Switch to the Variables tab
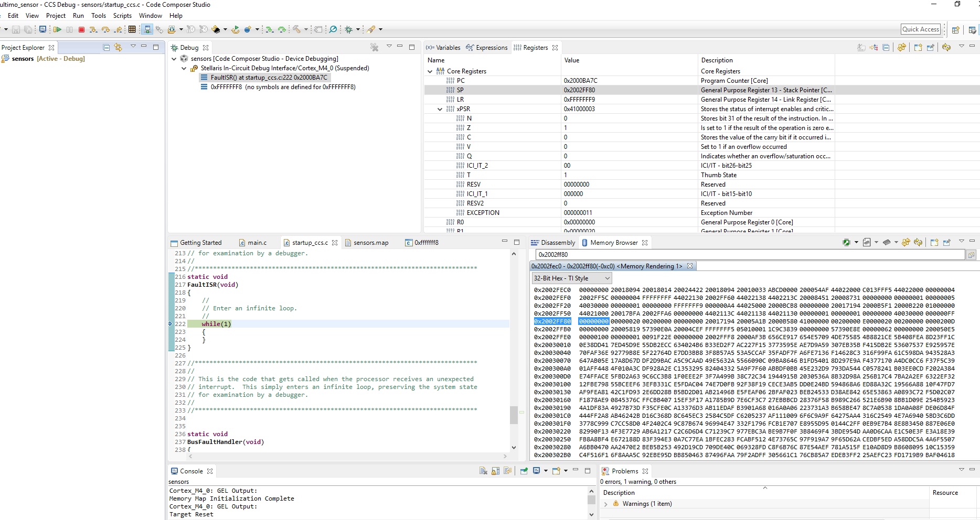This screenshot has height=520, width=980. point(443,47)
